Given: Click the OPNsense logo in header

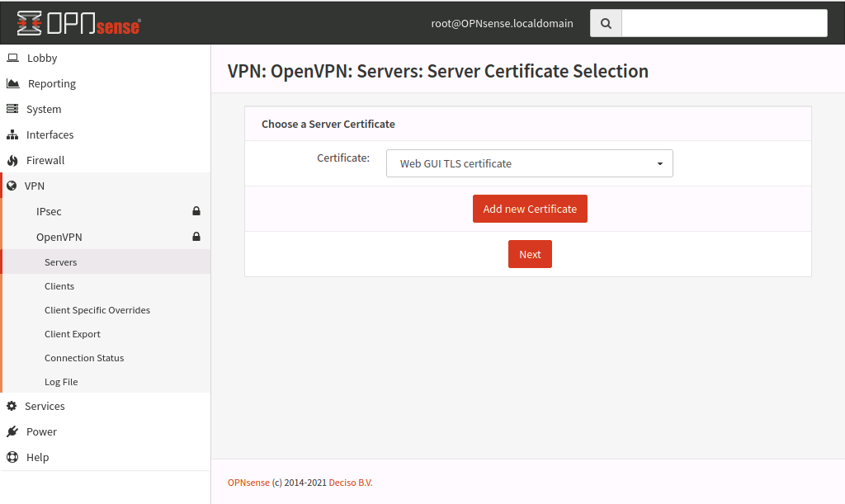Looking at the screenshot, I should point(79,23).
